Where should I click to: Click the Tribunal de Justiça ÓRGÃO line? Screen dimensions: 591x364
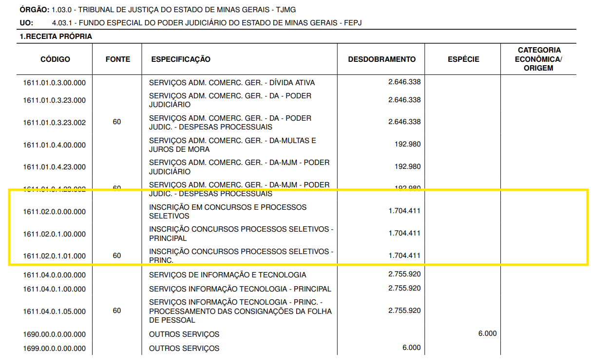click(x=157, y=10)
